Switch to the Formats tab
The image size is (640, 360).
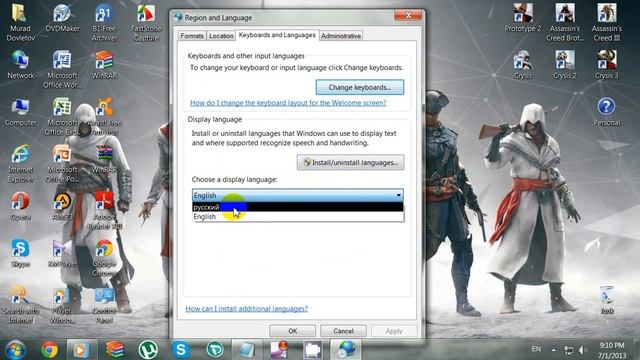[192, 36]
